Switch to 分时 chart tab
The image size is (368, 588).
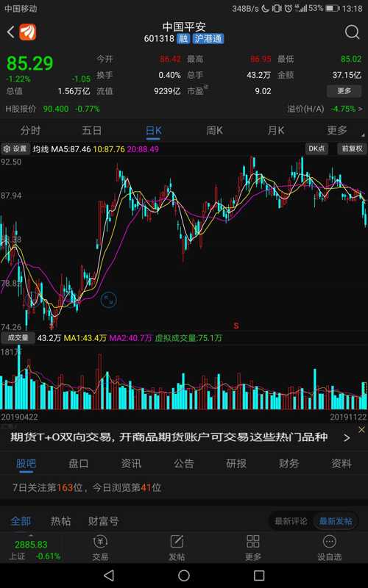[30, 131]
